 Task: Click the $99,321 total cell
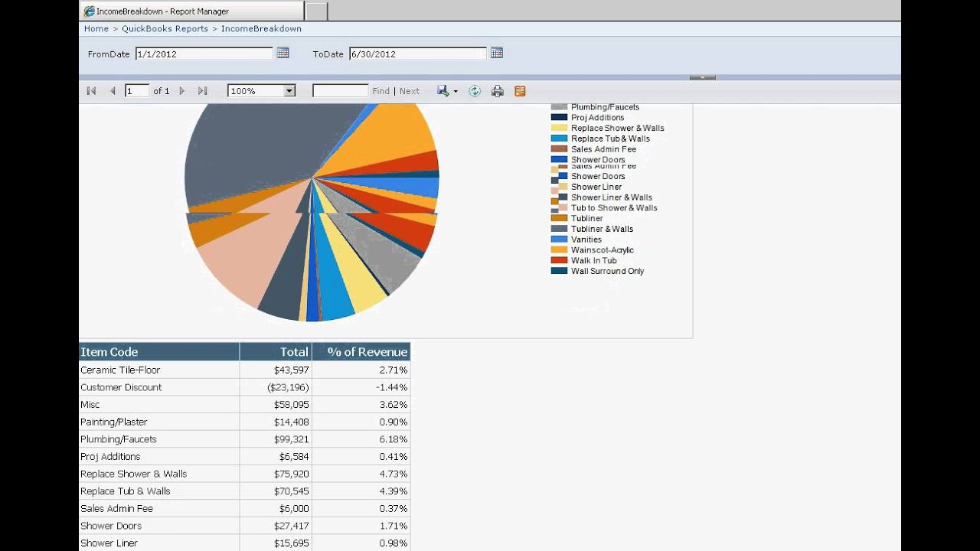click(x=276, y=439)
